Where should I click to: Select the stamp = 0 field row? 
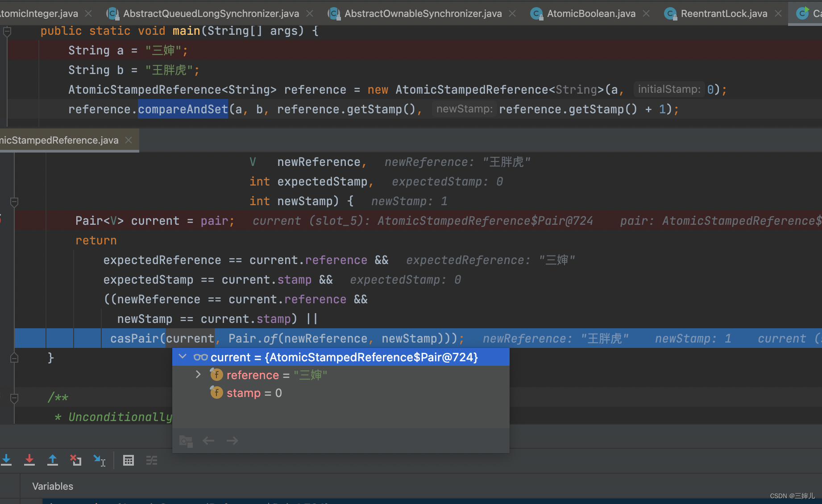tap(341, 393)
